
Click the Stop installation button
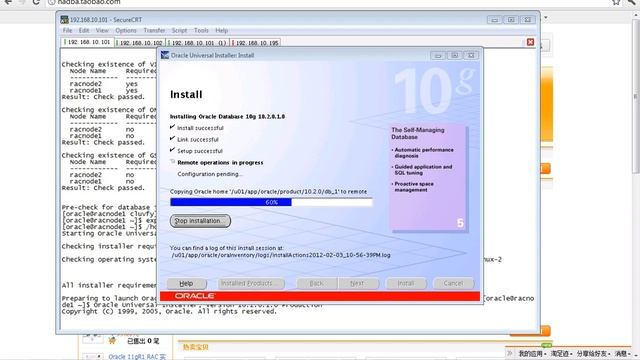[200, 221]
